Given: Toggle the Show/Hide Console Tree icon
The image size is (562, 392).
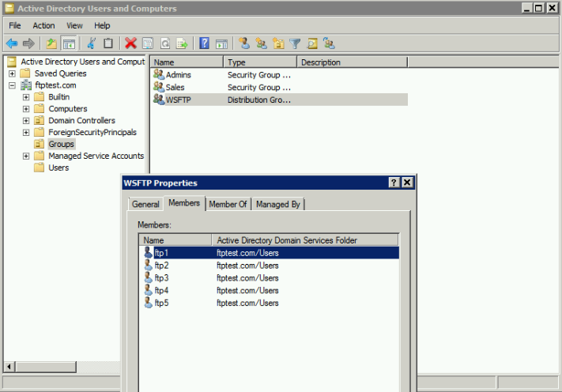Looking at the screenshot, I should pos(69,43).
